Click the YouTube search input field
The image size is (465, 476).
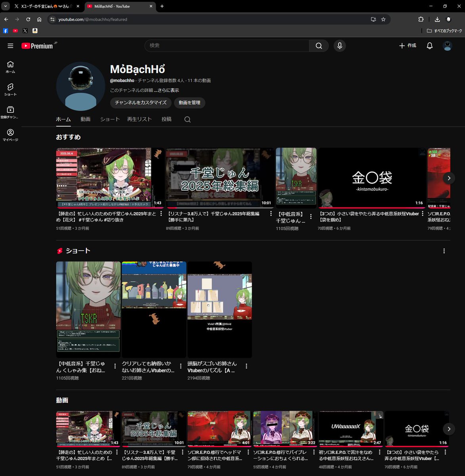point(227,46)
